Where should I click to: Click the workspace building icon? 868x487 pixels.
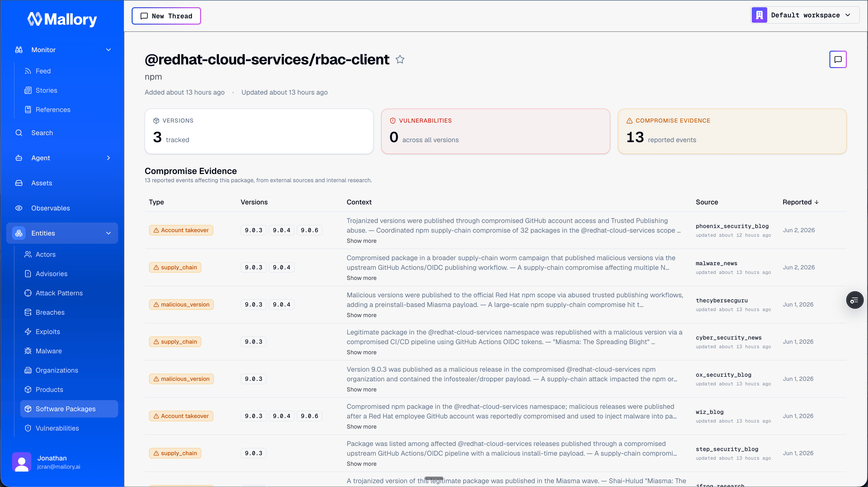tap(759, 15)
